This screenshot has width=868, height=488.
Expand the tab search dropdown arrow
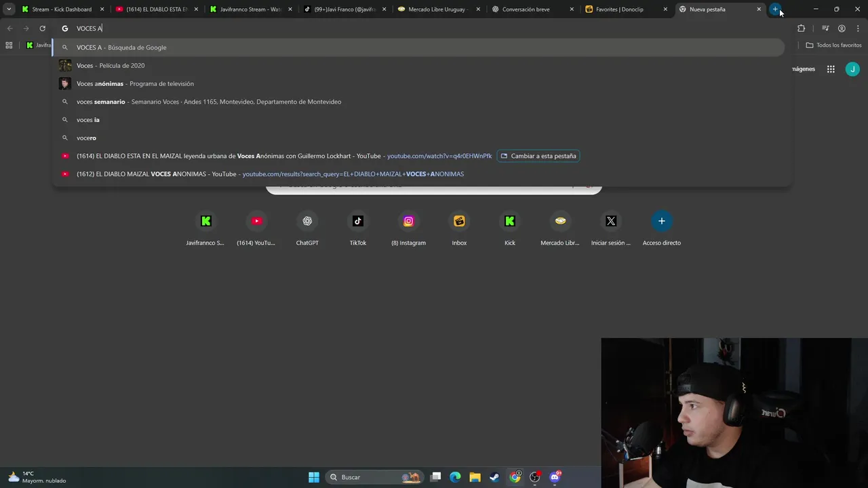(x=9, y=9)
